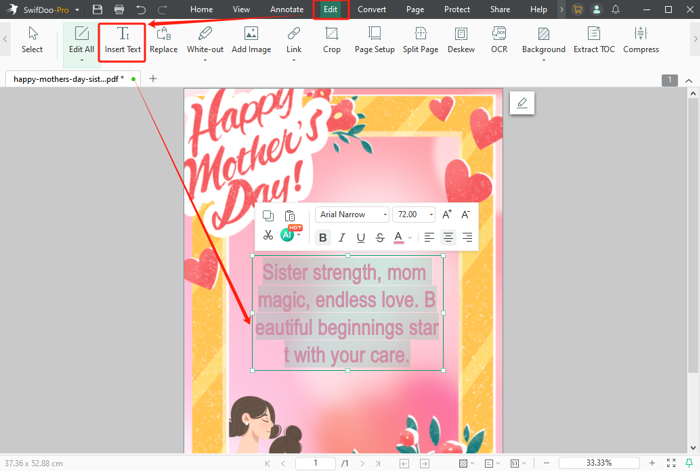Toggle underline formatting
700x471 pixels.
coord(361,238)
